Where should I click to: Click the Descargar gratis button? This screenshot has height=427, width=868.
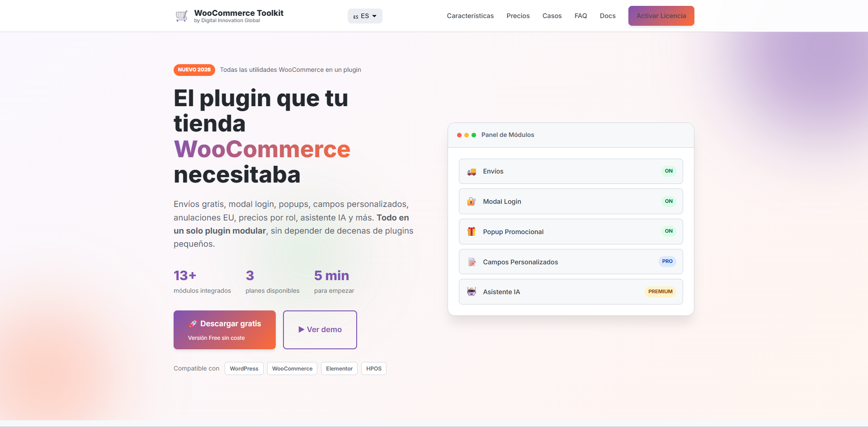(x=225, y=330)
